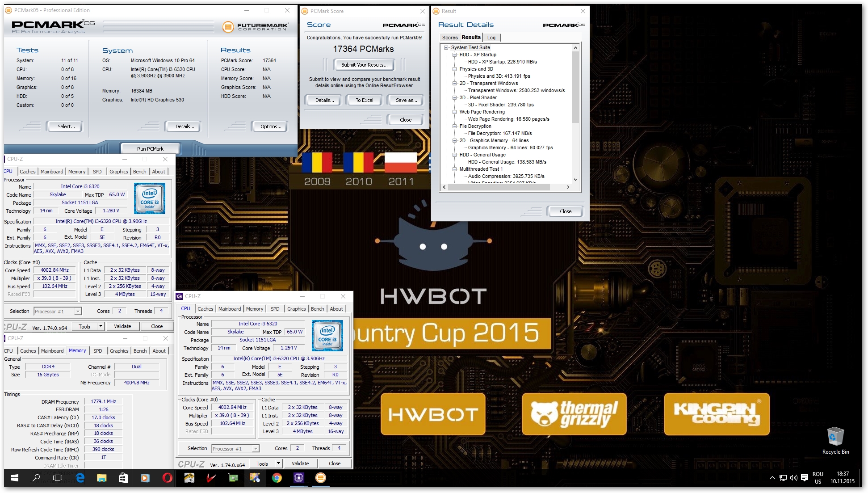This screenshot has width=868, height=493.
Task: Click scroll-right arrow in Result tree
Action: (x=568, y=187)
